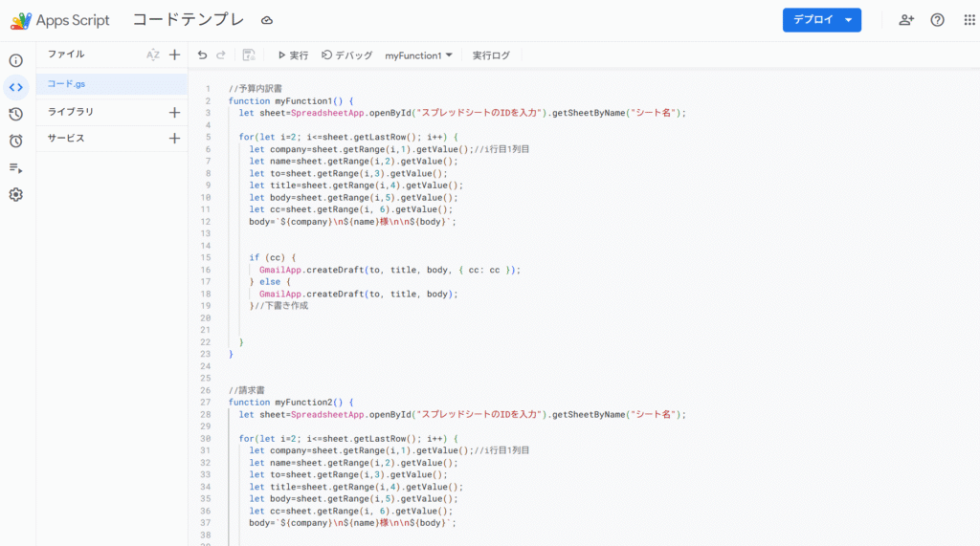This screenshot has height=546, width=980.
Task: Click the redo arrow in toolbar
Action: [221, 55]
